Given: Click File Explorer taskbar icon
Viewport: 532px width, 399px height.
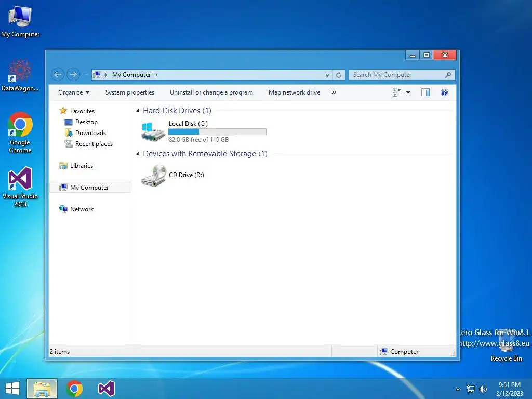Looking at the screenshot, I should click(x=42, y=389).
